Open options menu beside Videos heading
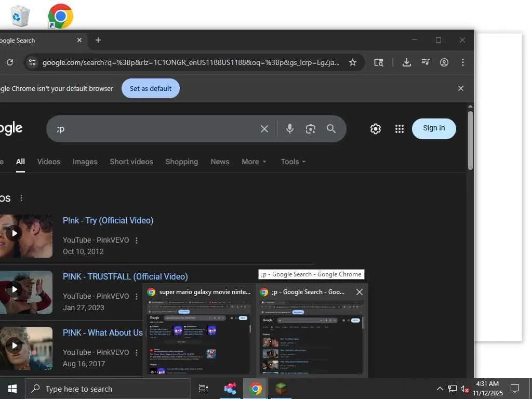This screenshot has height=399, width=532. [21, 198]
